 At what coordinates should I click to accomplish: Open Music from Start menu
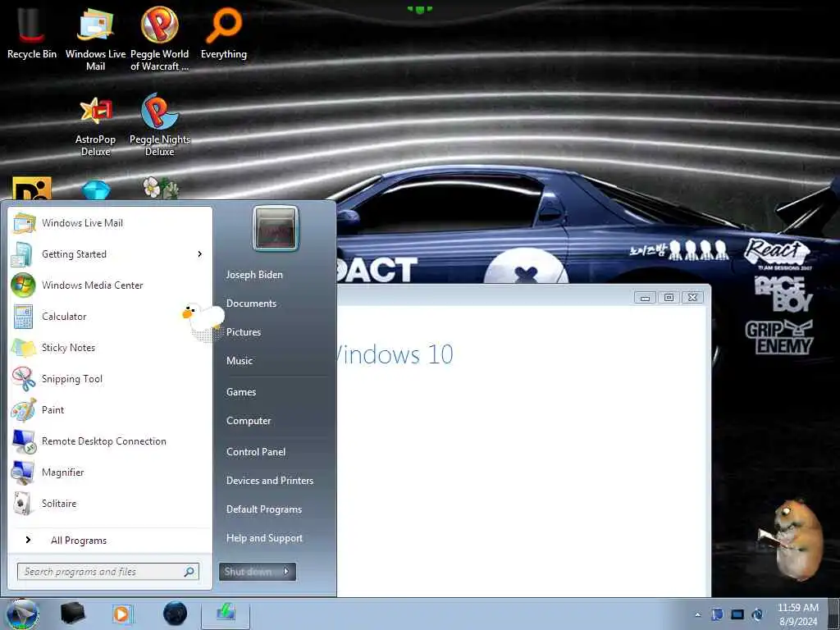pos(240,361)
